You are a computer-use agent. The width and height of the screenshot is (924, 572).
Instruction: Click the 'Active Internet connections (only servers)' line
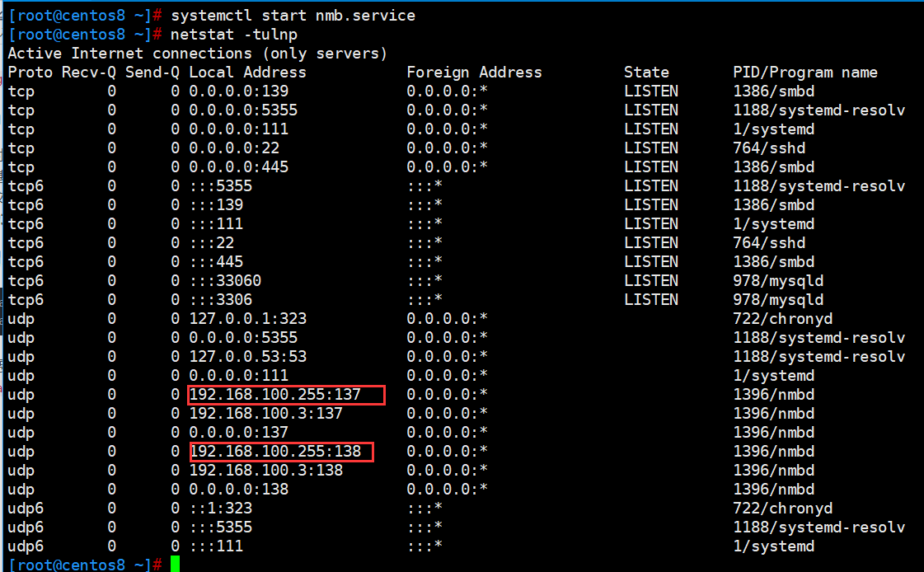click(x=197, y=53)
